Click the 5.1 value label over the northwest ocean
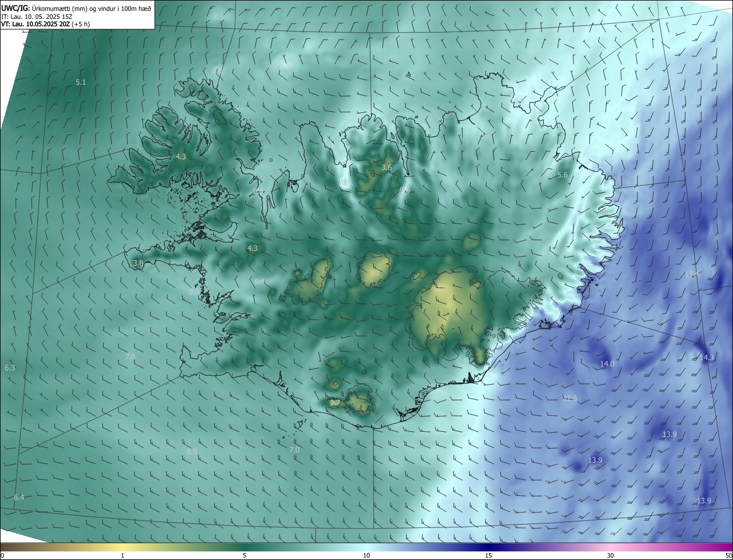Viewport: 733px width, 560px height. (x=81, y=82)
